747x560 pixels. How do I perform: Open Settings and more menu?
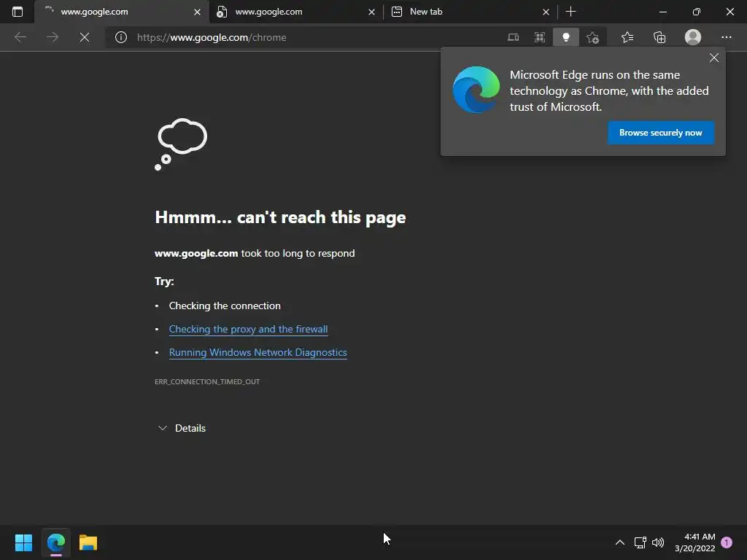(726, 37)
